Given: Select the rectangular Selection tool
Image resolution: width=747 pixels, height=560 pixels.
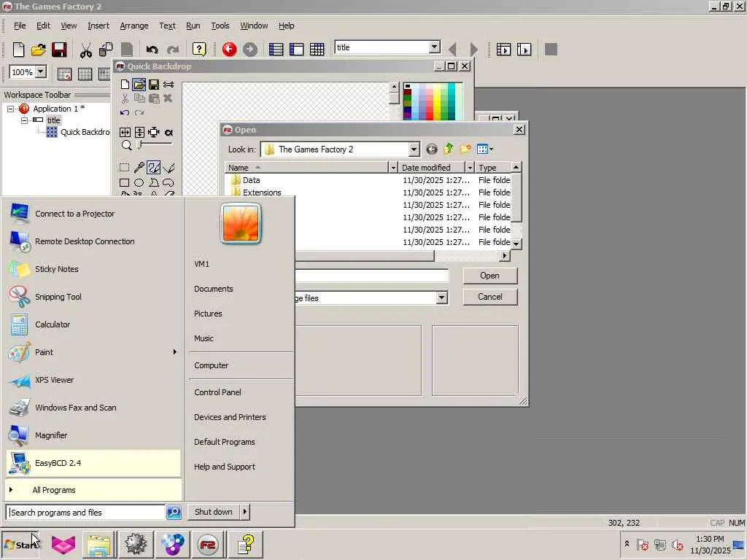Looking at the screenshot, I should point(124,167).
